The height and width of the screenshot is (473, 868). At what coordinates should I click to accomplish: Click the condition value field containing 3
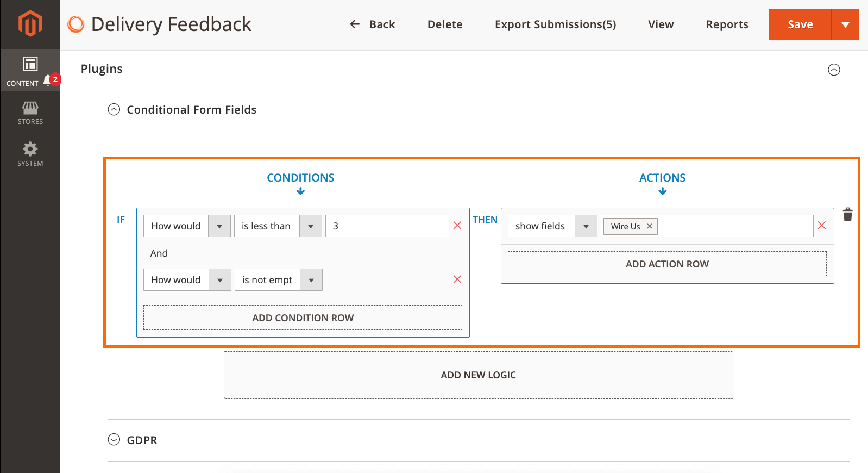click(387, 226)
